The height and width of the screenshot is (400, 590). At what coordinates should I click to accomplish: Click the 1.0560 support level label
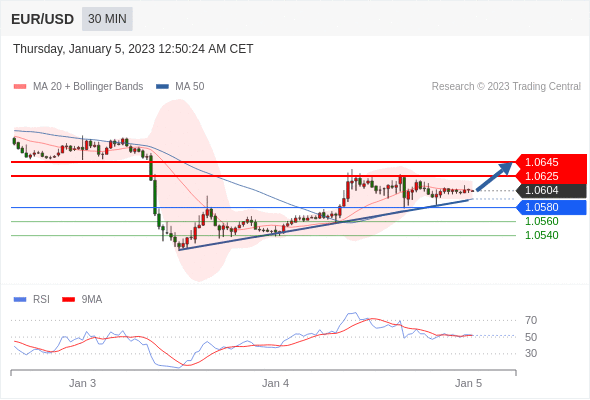tap(542, 221)
